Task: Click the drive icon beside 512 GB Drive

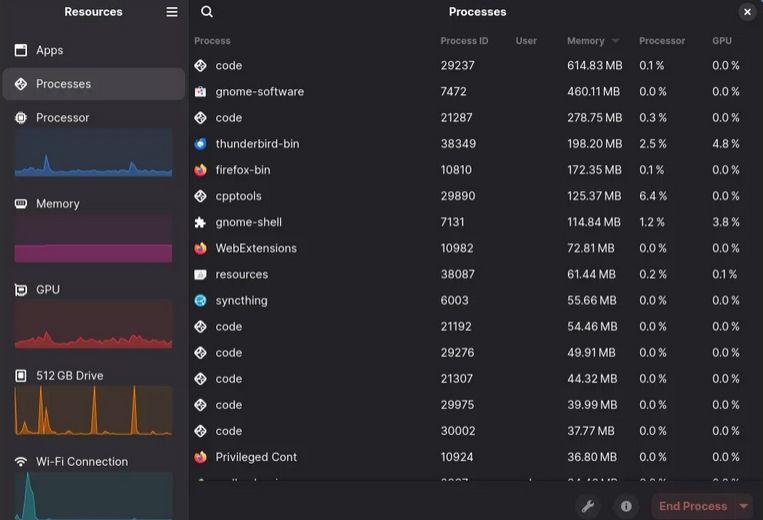Action: [x=21, y=376]
